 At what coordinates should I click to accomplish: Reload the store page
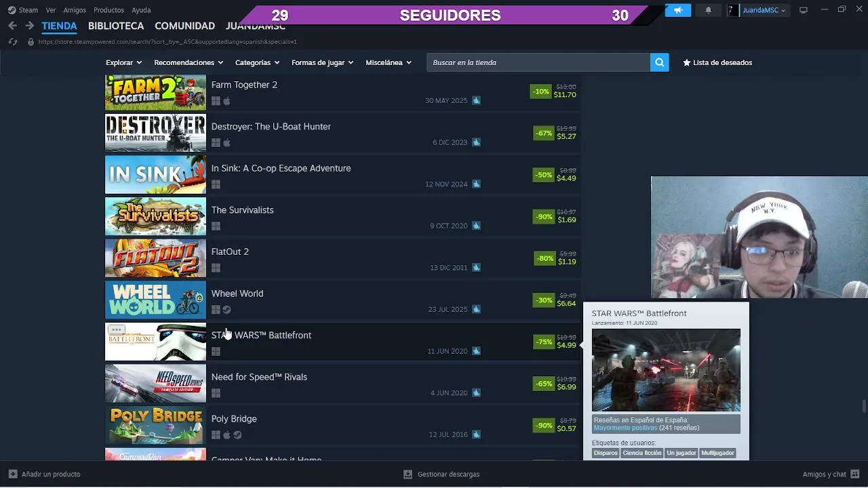[x=12, y=42]
